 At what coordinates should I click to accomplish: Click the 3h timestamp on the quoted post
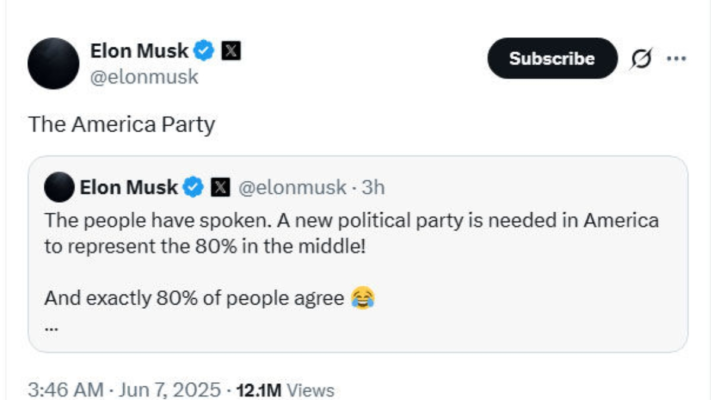point(373,187)
